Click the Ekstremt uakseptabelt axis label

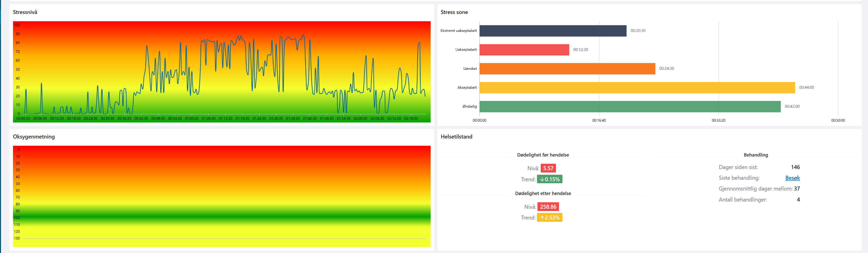pyautogui.click(x=458, y=31)
